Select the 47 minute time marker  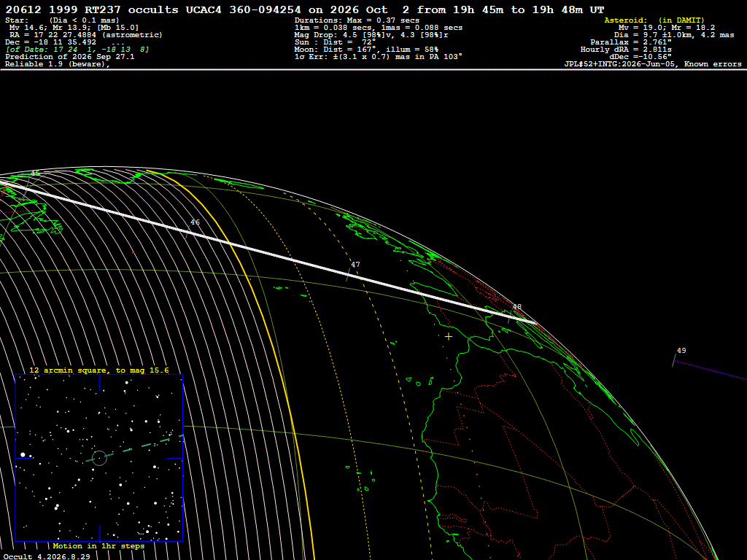pos(355,265)
